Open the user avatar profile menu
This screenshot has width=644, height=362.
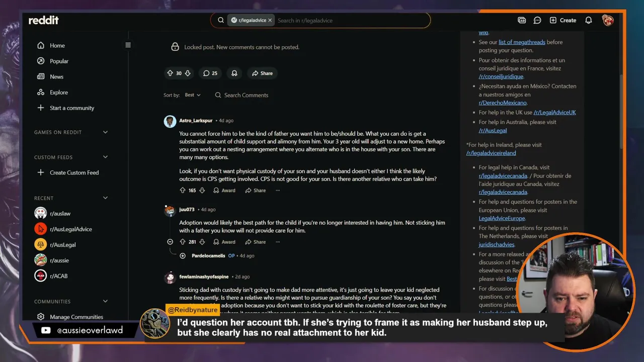[x=608, y=20]
